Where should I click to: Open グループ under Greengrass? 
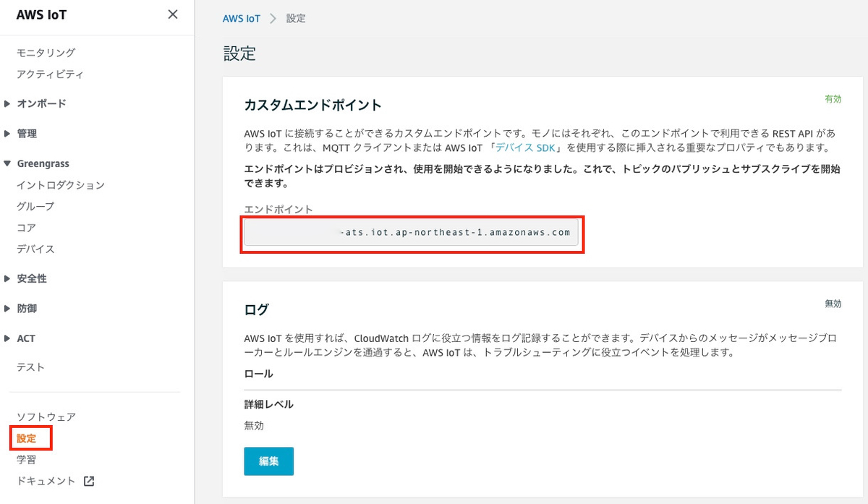[34, 206]
